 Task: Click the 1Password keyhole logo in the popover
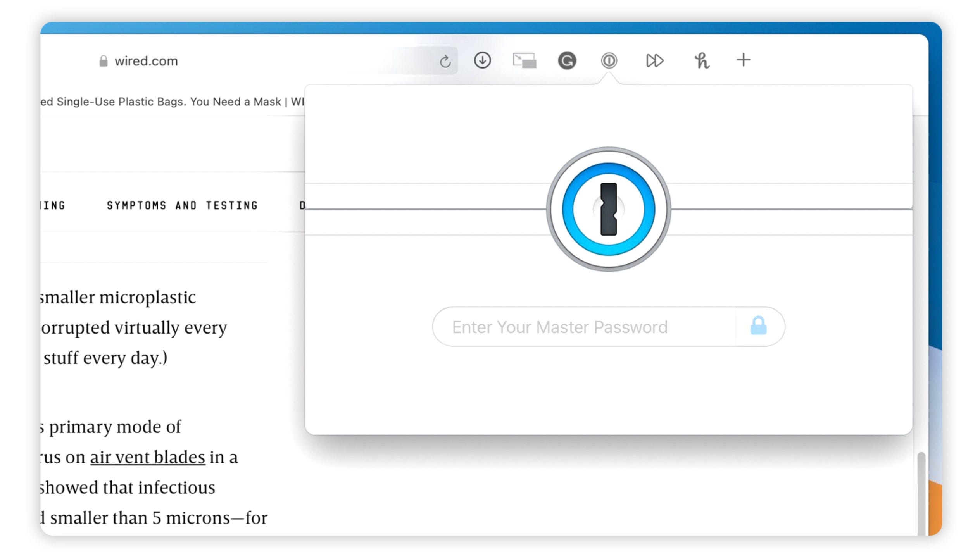click(x=608, y=208)
